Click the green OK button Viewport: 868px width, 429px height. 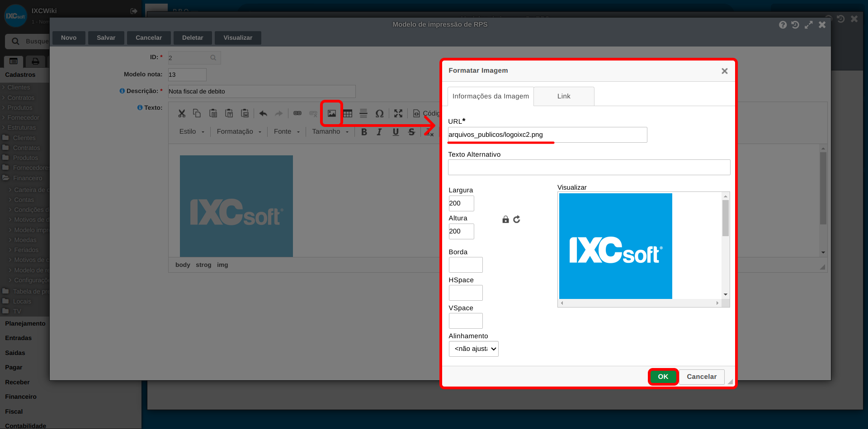663,377
